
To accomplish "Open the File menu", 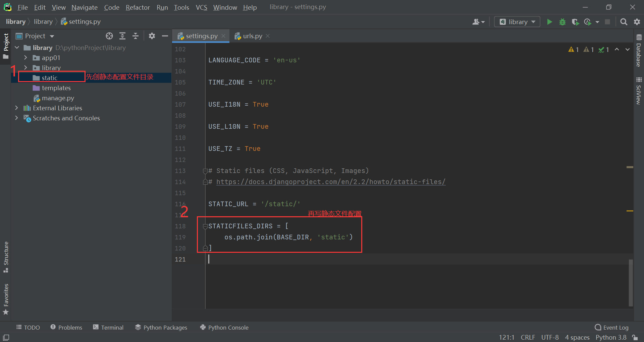I will pyautogui.click(x=22, y=7).
